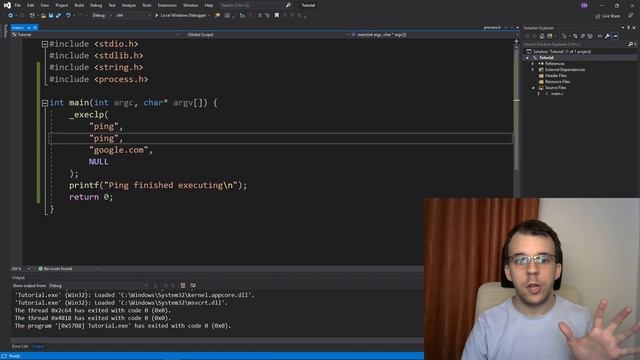This screenshot has width=640, height=360.
Task: Open the View menu
Action: click(x=44, y=5)
